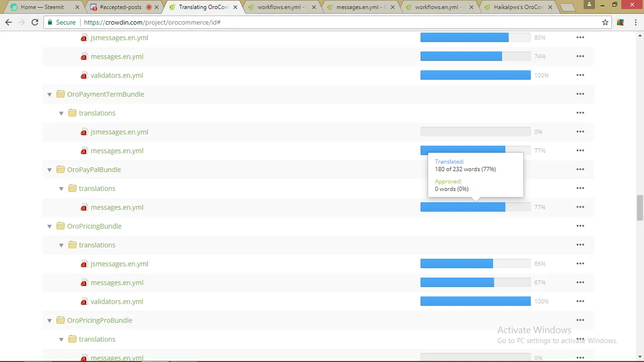This screenshot has height=362, width=644.
Task: Open jsmessages.en.yml under OroPaymentTermBundle
Action: click(x=119, y=132)
